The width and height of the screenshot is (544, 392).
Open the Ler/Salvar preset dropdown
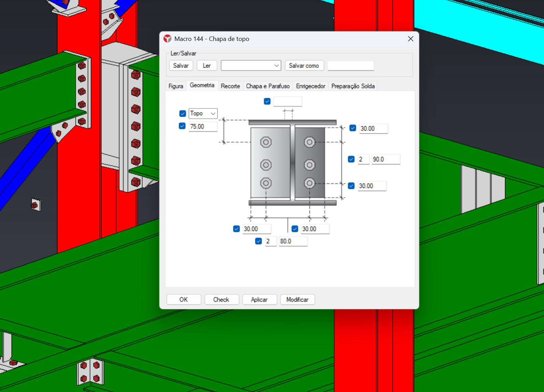point(251,66)
